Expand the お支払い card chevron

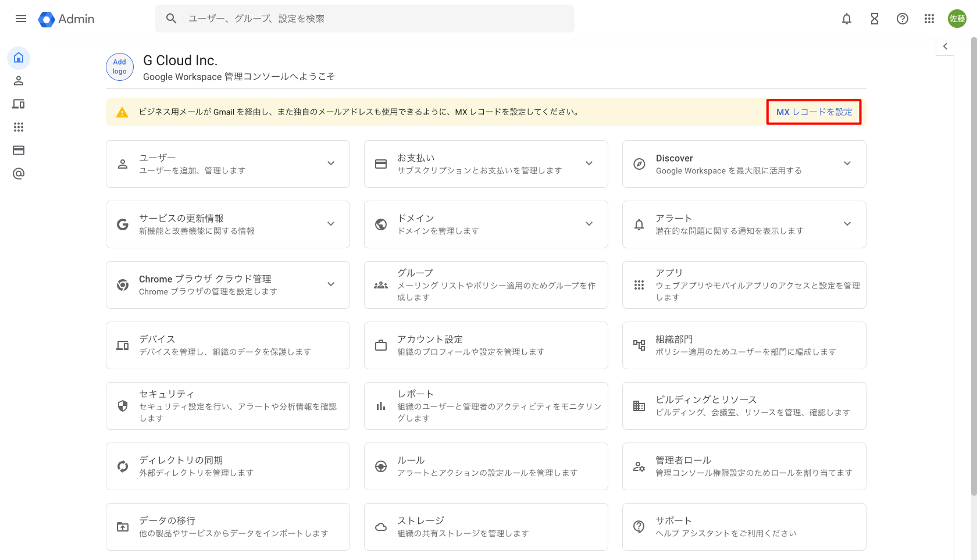589,163
